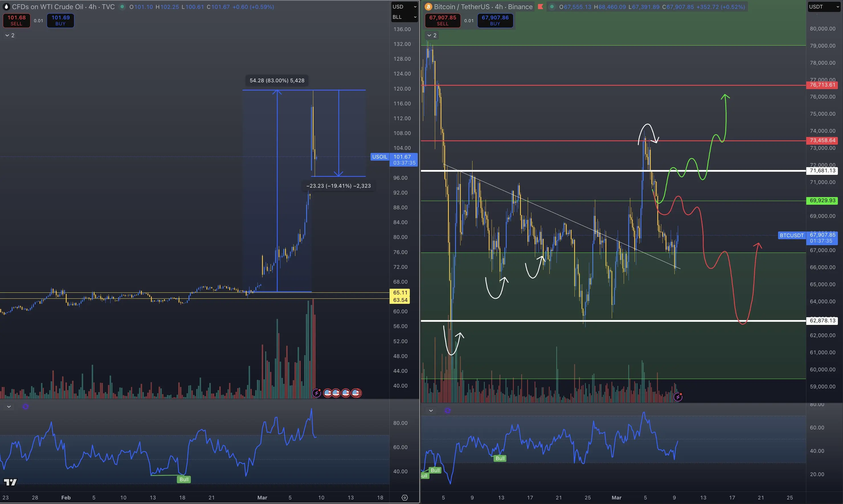Screen dimensions: 843x504
Task: Expand the indicators legend on Bitcoin chart
Action: (432, 35)
